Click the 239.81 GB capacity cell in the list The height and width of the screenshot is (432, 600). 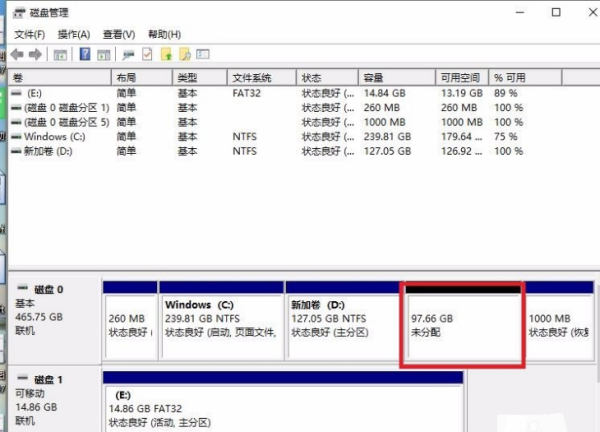pyautogui.click(x=387, y=137)
